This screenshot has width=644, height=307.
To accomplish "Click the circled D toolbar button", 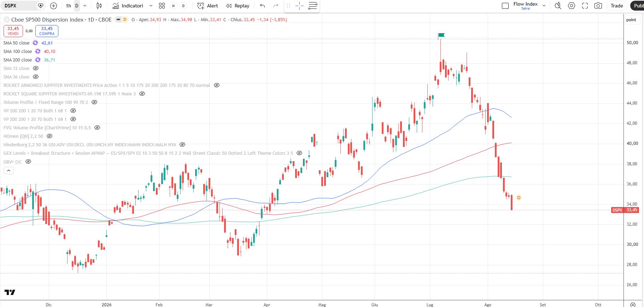I will 183,6.
